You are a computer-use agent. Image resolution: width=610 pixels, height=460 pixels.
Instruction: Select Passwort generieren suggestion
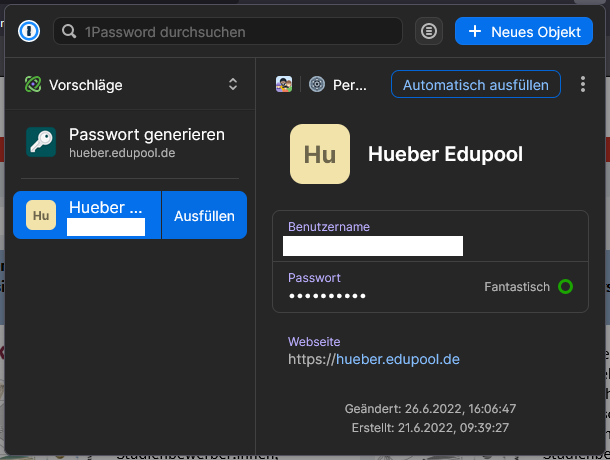coord(130,143)
